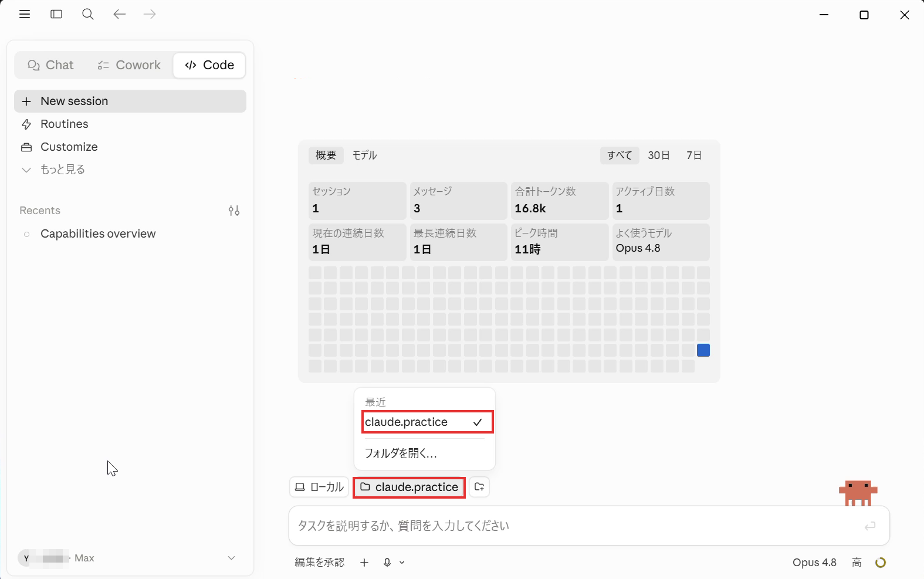The image size is (924, 579).
Task: Click the 最長連続日数 card
Action: tap(458, 242)
